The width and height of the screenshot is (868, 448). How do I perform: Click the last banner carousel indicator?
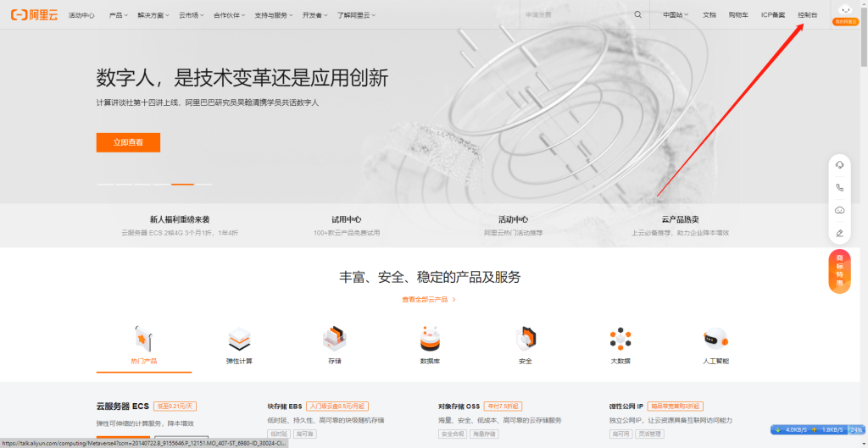click(x=203, y=184)
